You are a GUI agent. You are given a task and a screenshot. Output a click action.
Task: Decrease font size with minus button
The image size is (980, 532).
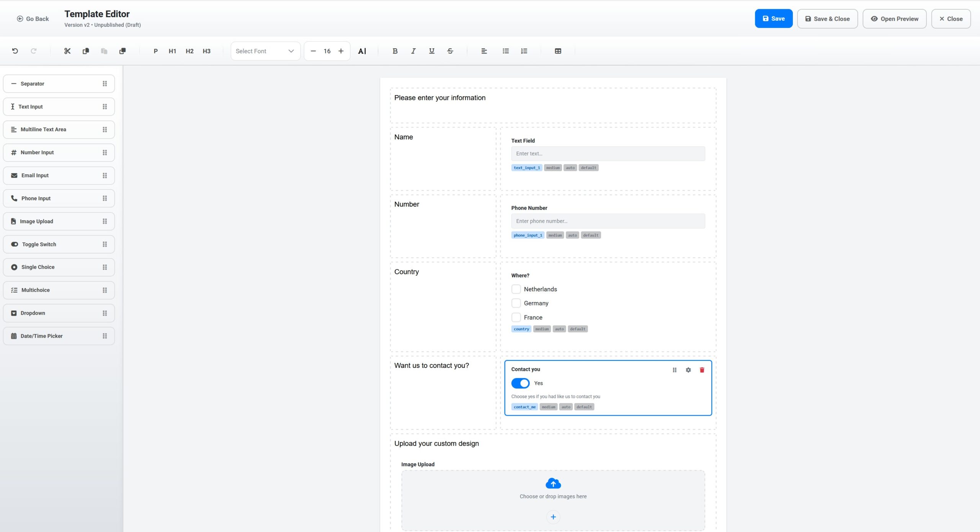[313, 51]
